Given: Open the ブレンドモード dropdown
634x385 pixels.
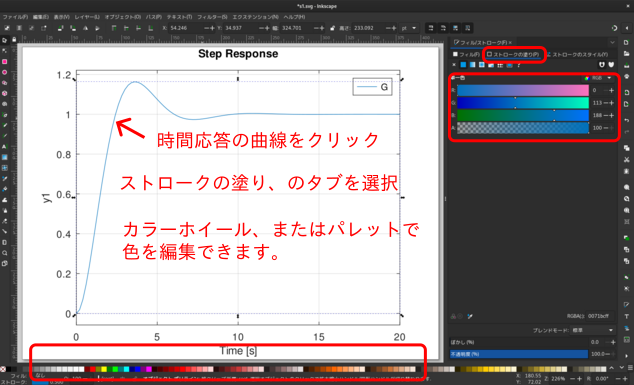Looking at the screenshot, I should coord(593,330).
